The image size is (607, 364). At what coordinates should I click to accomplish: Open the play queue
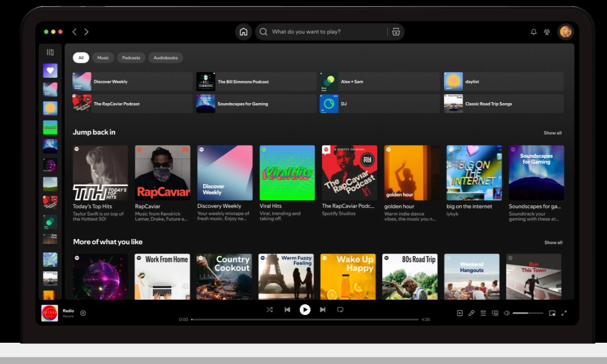pyautogui.click(x=483, y=313)
